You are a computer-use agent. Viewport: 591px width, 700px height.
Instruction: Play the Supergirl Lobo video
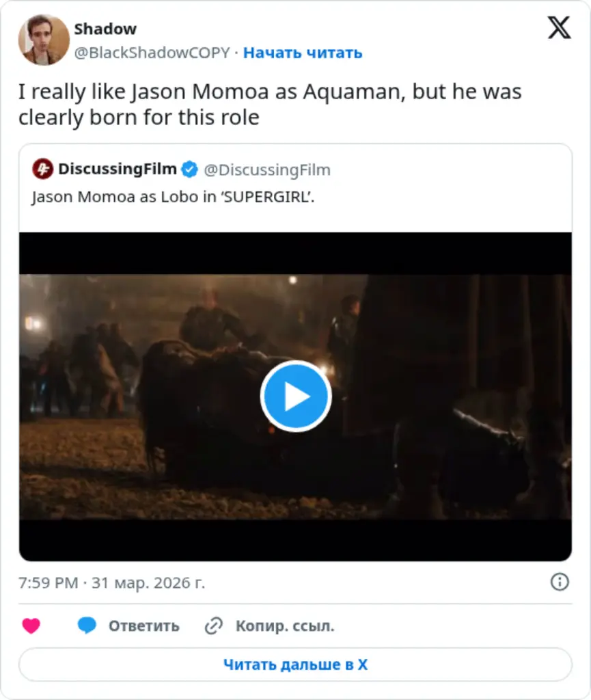pos(295,396)
